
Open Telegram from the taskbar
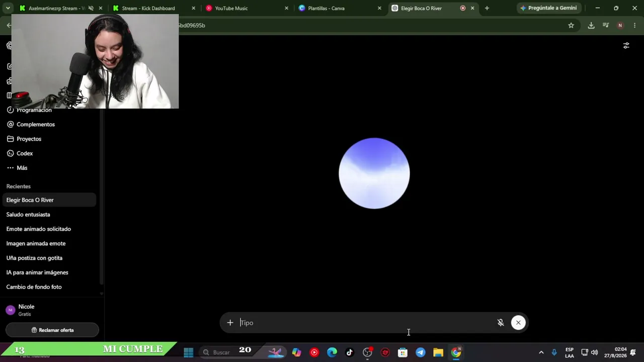click(x=421, y=352)
